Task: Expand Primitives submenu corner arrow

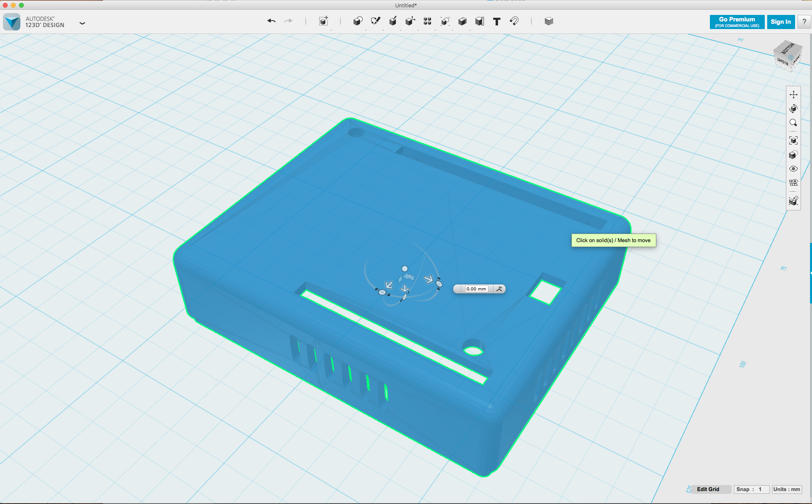Action: (x=366, y=30)
